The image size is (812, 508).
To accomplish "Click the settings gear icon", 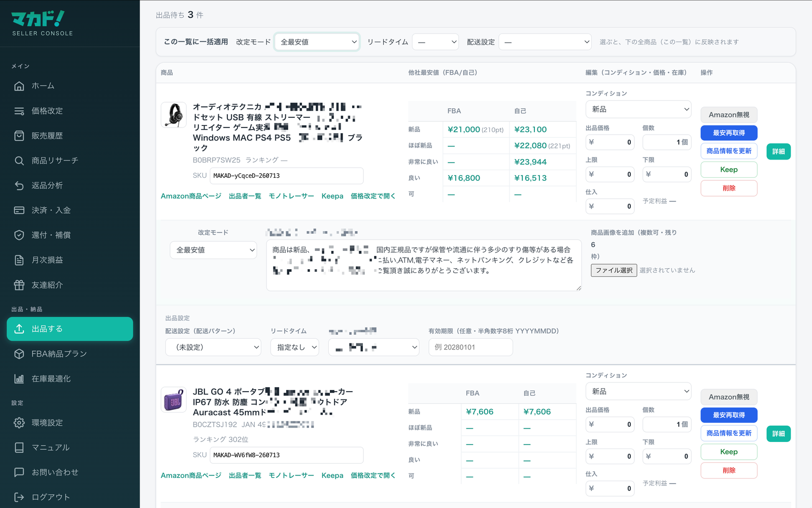I will point(19,423).
